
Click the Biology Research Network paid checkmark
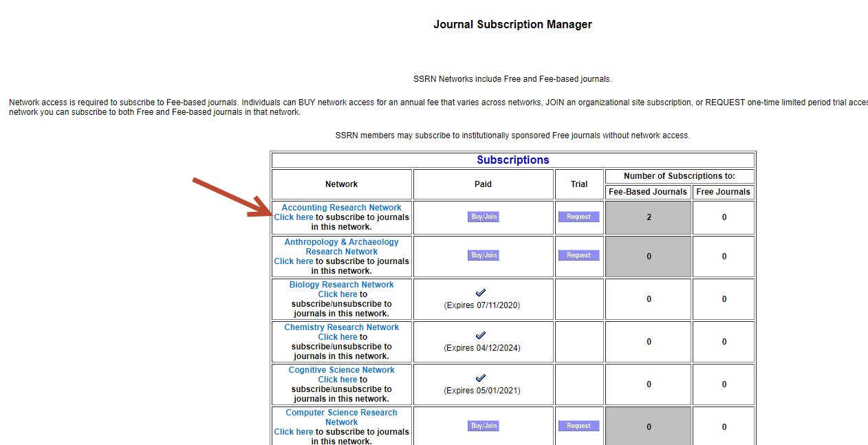[481, 293]
